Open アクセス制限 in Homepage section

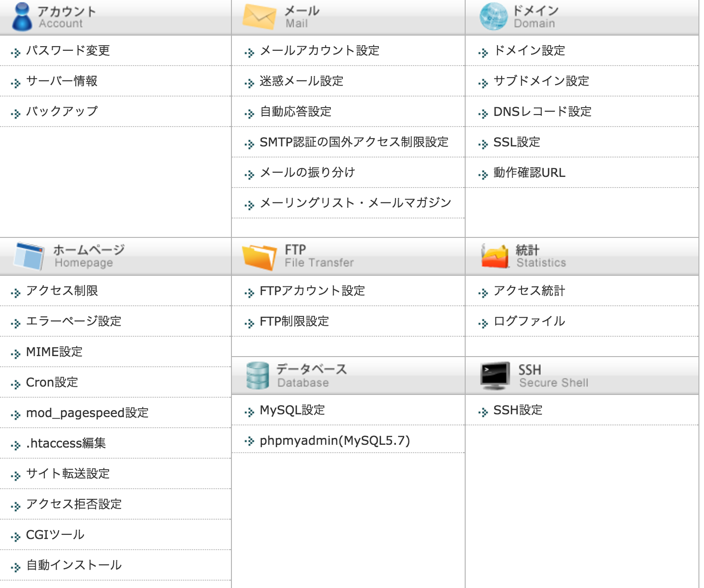pyautogui.click(x=62, y=291)
